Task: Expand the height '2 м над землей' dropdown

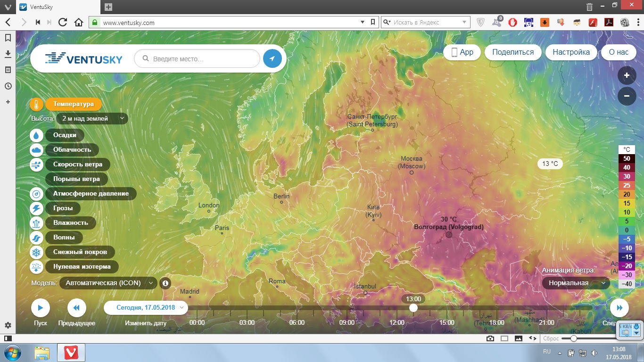Action: tap(92, 119)
